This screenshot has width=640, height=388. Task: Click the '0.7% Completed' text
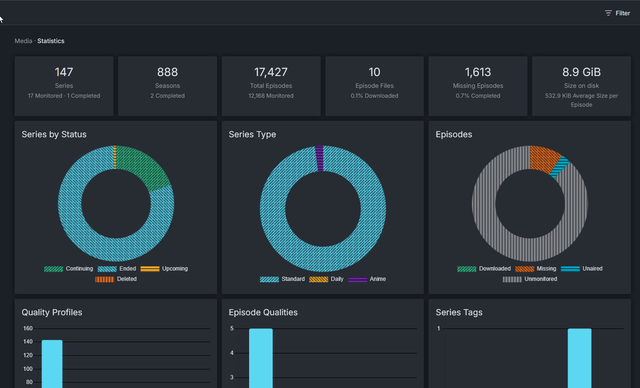click(478, 96)
